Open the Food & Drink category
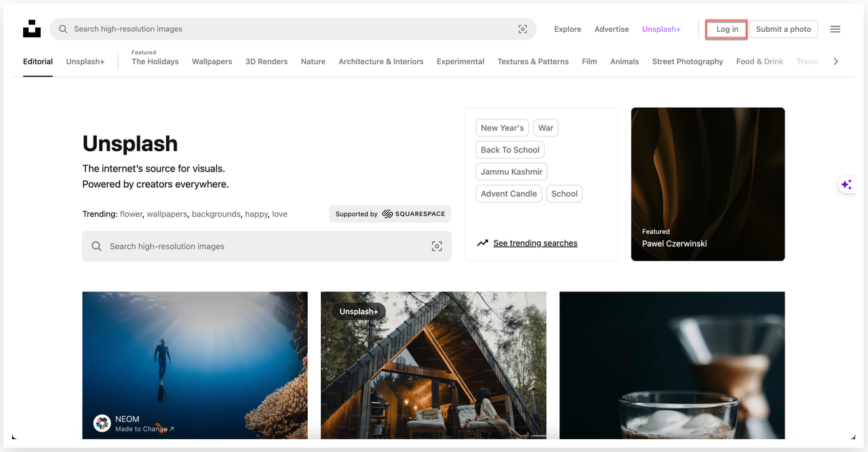Screen dimensions: 868x452 click(759, 62)
